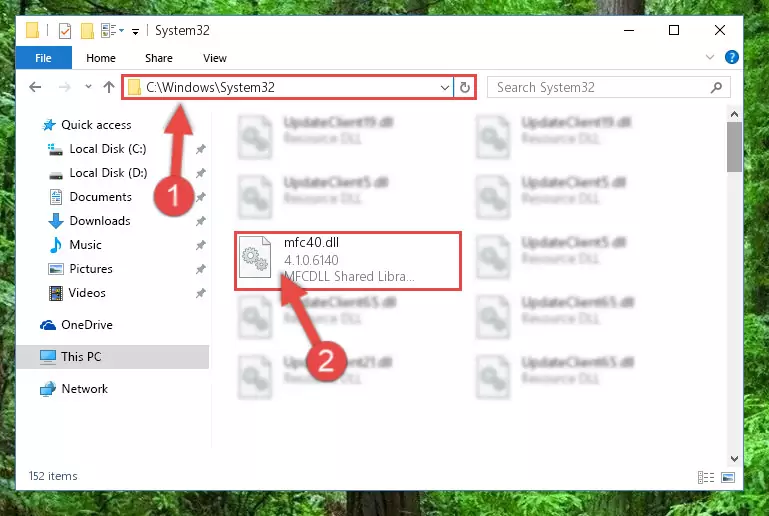Viewport: 769px width, 516px height.
Task: Switch to the View ribbon tab
Action: [x=215, y=58]
